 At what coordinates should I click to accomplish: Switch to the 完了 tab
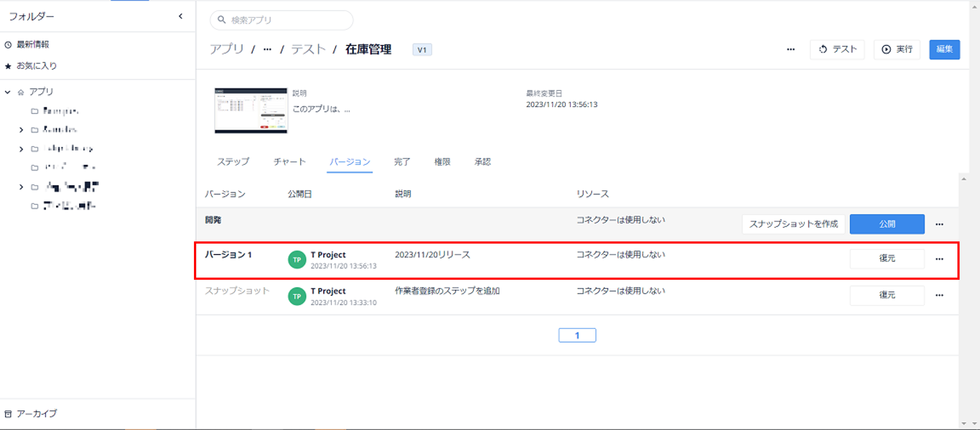402,162
